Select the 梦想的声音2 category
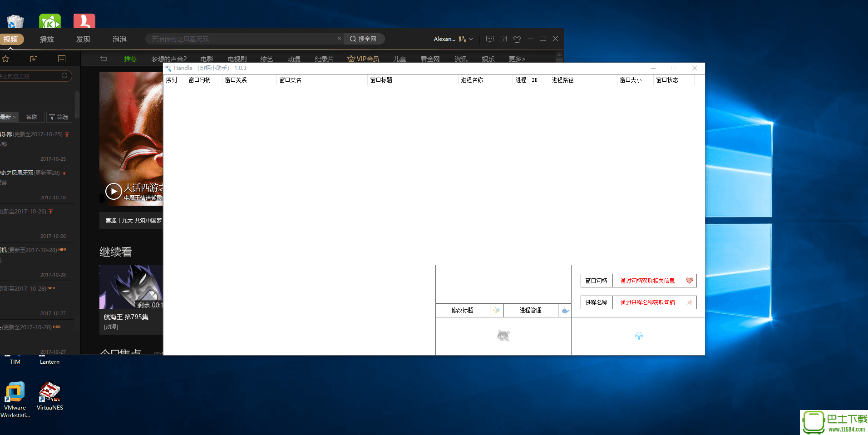Viewport: 868px width, 435px height. (x=169, y=59)
